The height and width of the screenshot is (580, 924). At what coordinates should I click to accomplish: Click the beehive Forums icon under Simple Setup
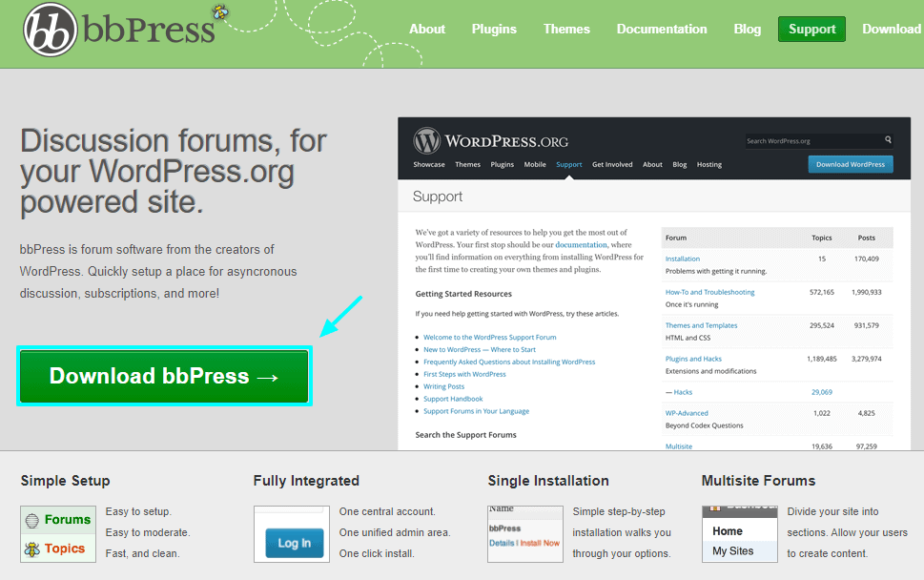(32, 520)
